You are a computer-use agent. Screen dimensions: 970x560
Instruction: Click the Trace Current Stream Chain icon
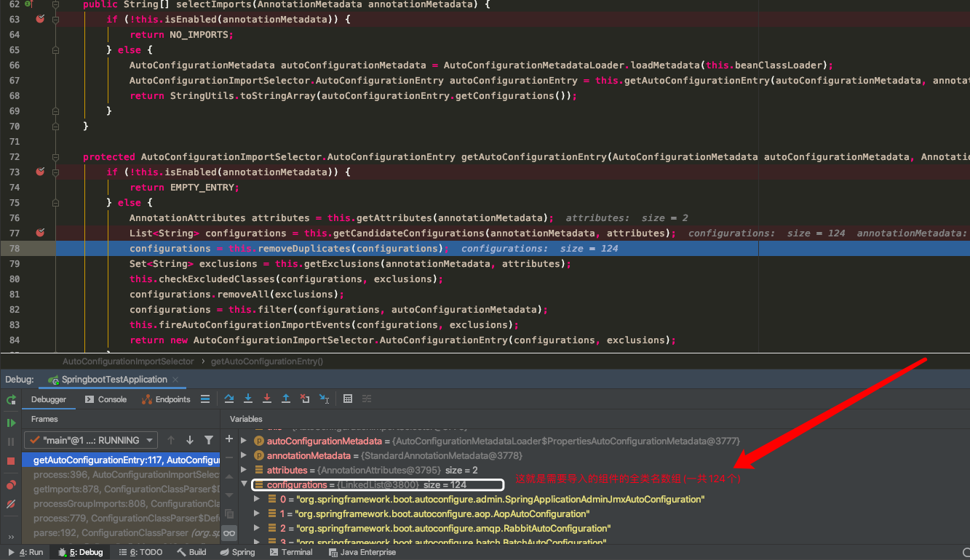pos(367,399)
